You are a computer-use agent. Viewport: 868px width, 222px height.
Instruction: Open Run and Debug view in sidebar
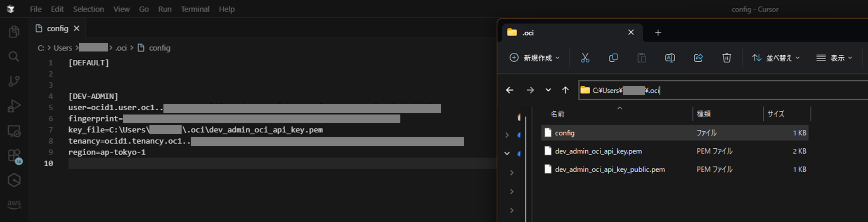[x=14, y=106]
